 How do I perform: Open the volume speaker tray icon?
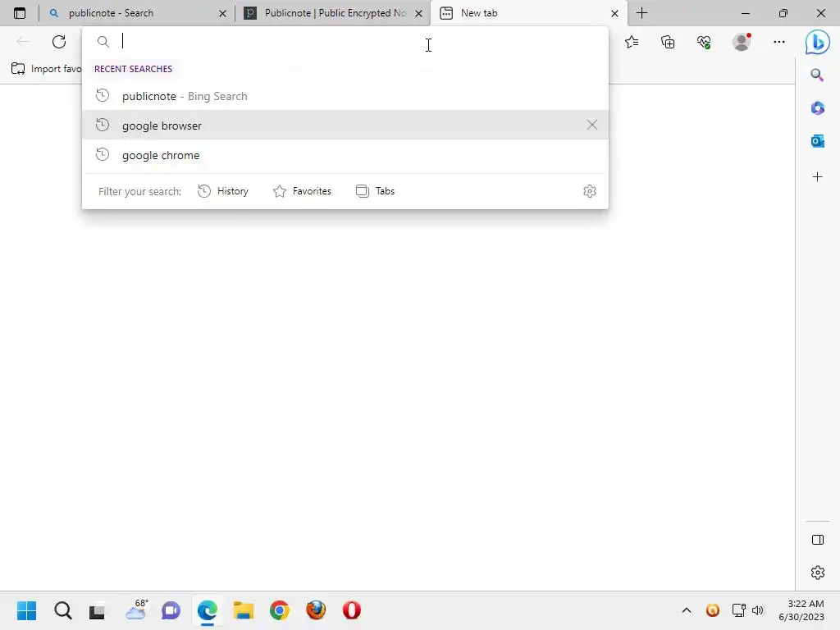757,610
